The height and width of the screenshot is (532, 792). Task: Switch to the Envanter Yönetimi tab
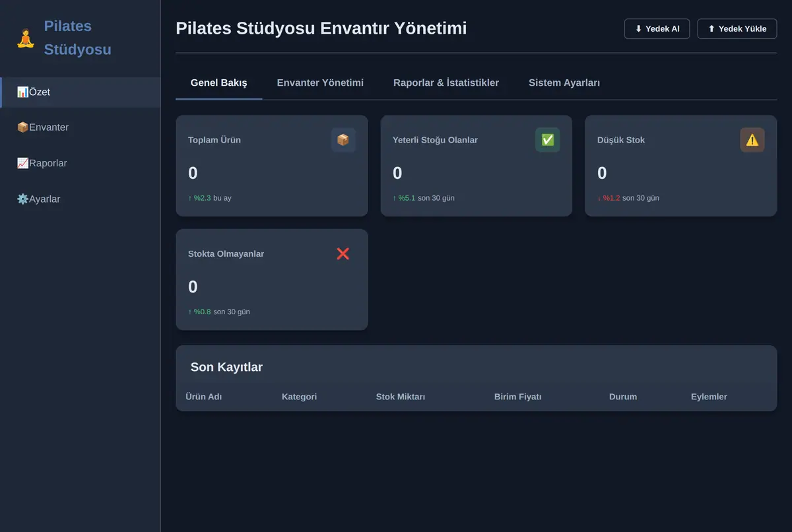tap(320, 83)
